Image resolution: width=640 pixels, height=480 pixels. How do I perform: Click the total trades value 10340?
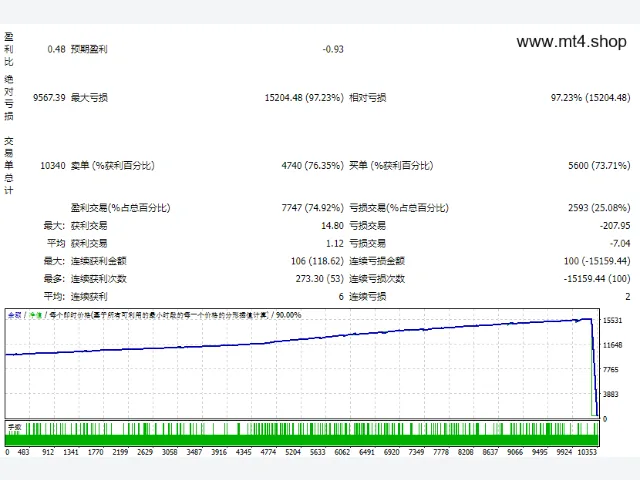53,166
